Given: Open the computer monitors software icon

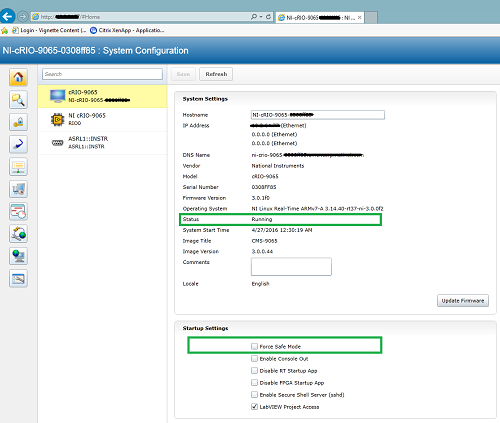Looking at the screenshot, I should [x=18, y=189].
